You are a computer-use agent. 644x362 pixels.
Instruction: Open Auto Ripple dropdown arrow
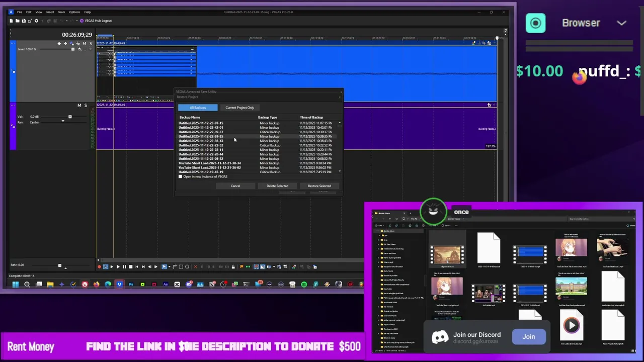[274, 266]
